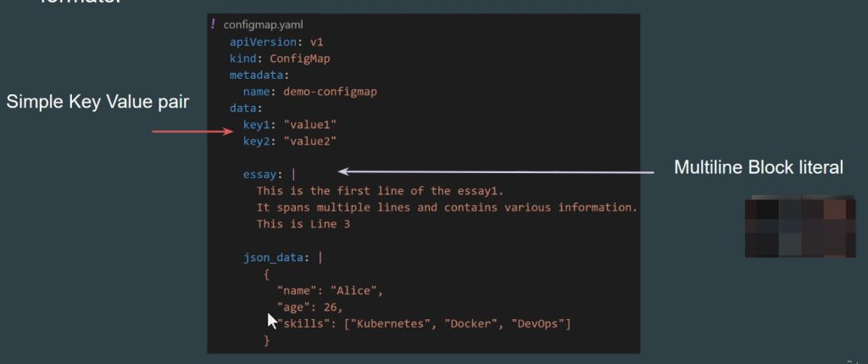This screenshot has width=868, height=364.
Task: Click the essay: key in the code
Action: point(263,174)
